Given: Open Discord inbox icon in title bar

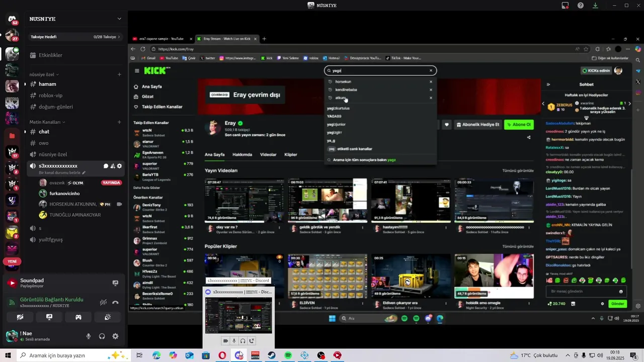Looking at the screenshot, I should (x=565, y=6).
